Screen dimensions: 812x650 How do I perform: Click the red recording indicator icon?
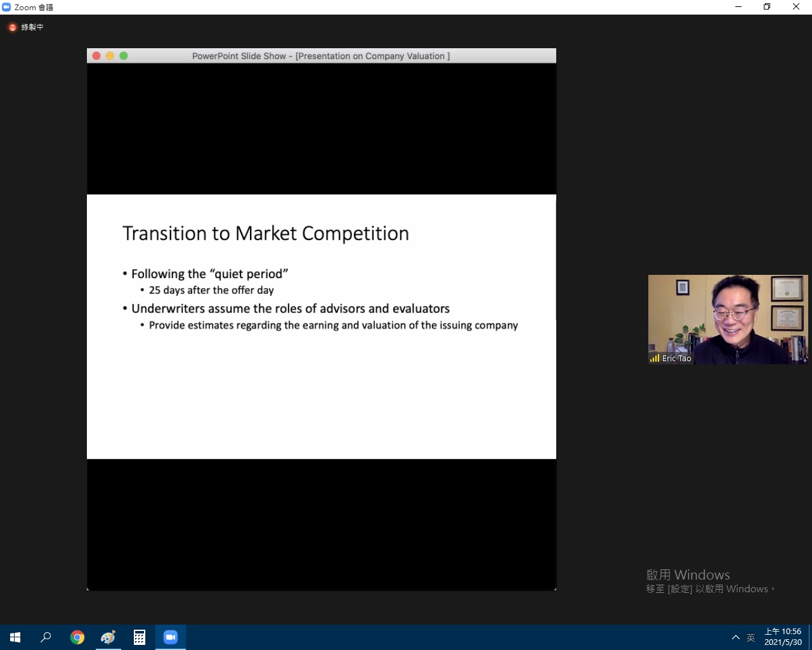pos(12,27)
